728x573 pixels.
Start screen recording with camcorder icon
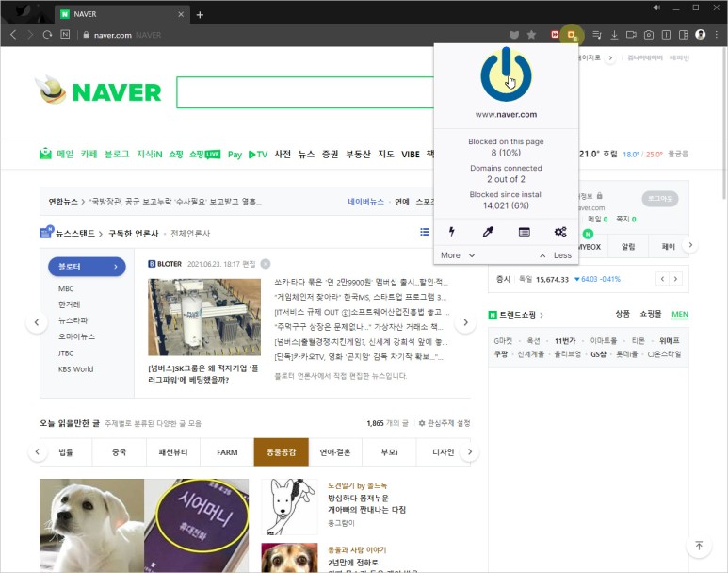click(631, 35)
